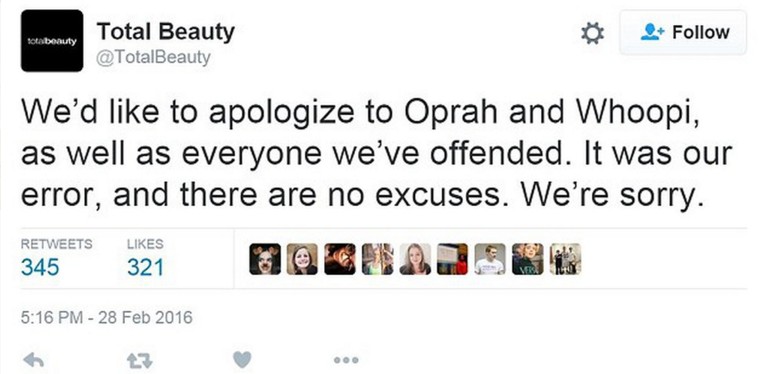761x374 pixels.
Task: Like the tweet with heart icon
Action: (x=242, y=359)
